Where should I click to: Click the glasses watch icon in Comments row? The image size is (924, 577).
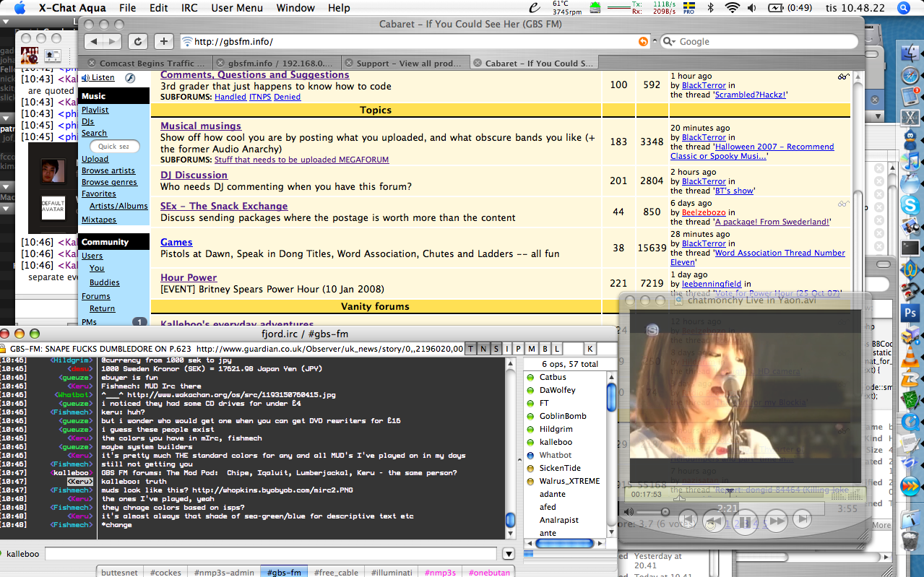(843, 76)
